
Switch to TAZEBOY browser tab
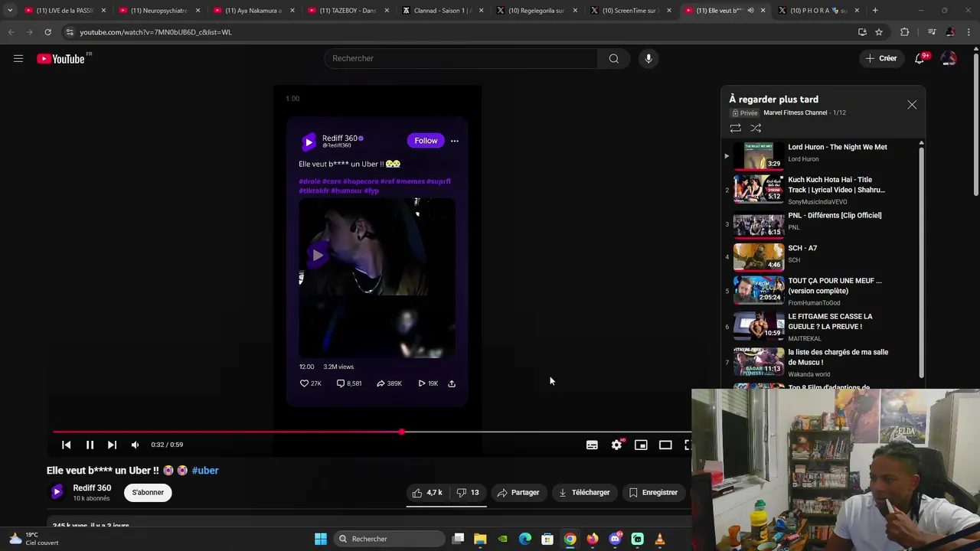pos(348,11)
